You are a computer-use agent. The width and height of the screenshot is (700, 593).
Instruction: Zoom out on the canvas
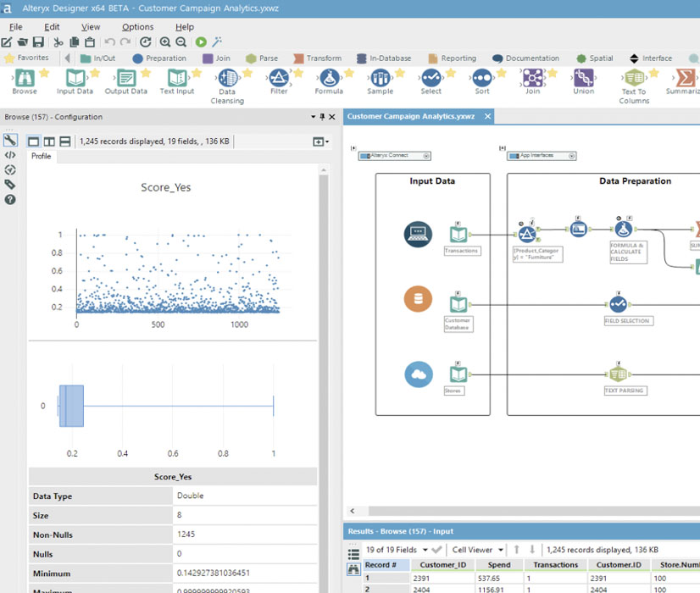coord(181,42)
